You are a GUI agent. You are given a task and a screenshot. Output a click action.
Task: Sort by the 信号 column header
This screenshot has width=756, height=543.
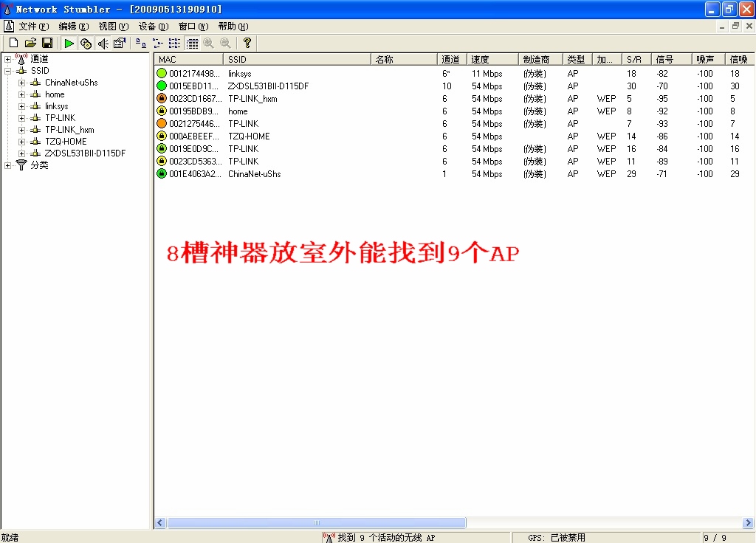672,59
